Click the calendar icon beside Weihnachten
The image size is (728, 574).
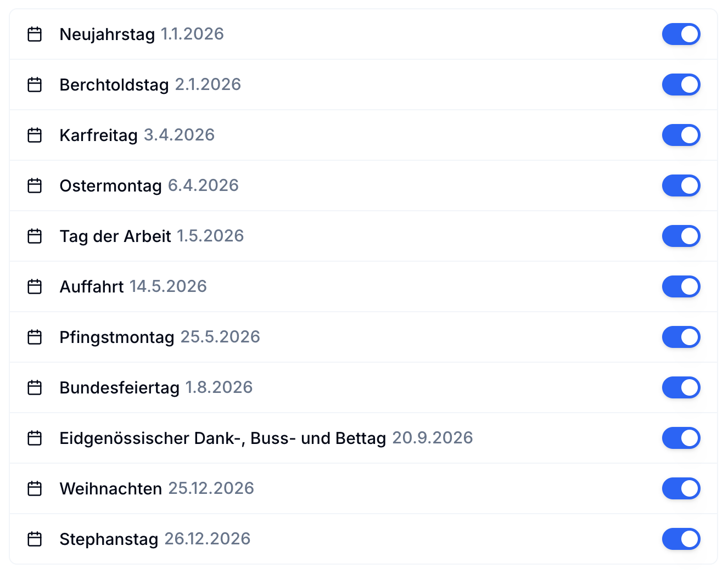coord(35,488)
